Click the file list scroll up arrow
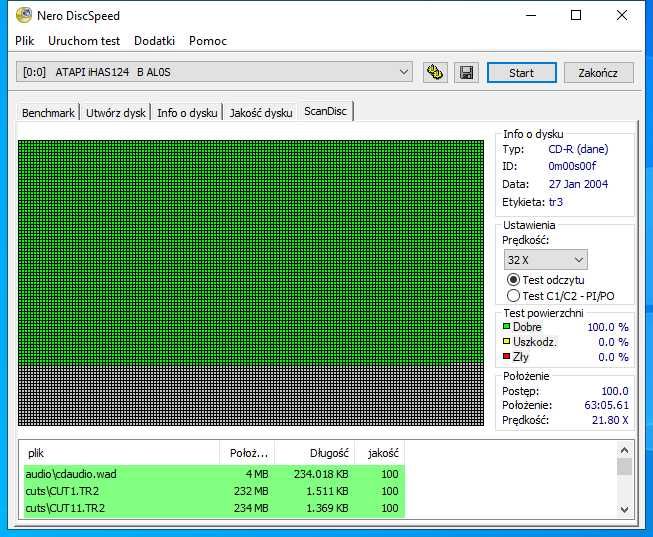Image resolution: width=653 pixels, height=537 pixels. [624, 450]
